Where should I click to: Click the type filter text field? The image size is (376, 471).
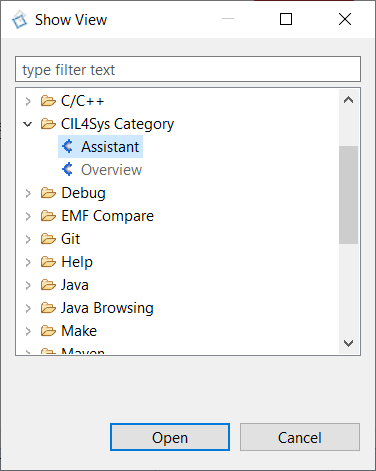point(188,69)
